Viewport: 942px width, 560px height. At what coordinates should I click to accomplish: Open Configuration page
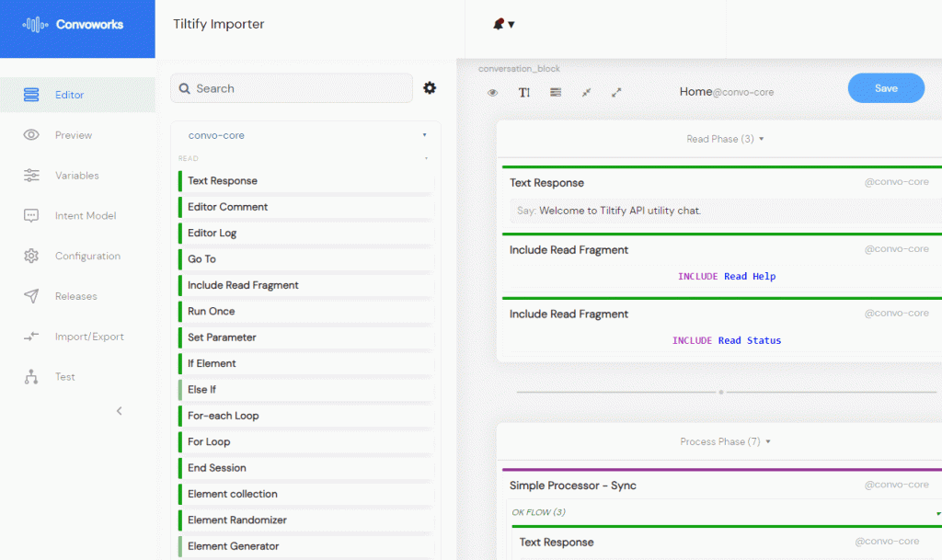pyautogui.click(x=87, y=256)
